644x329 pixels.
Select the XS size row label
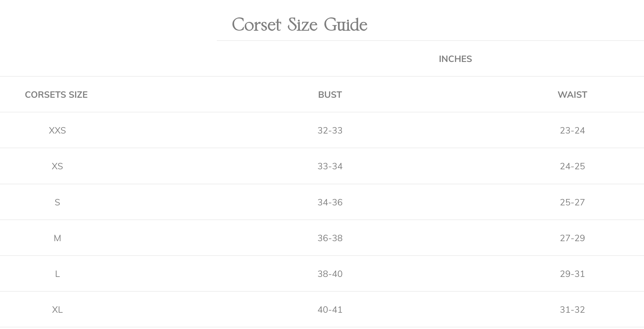57,166
